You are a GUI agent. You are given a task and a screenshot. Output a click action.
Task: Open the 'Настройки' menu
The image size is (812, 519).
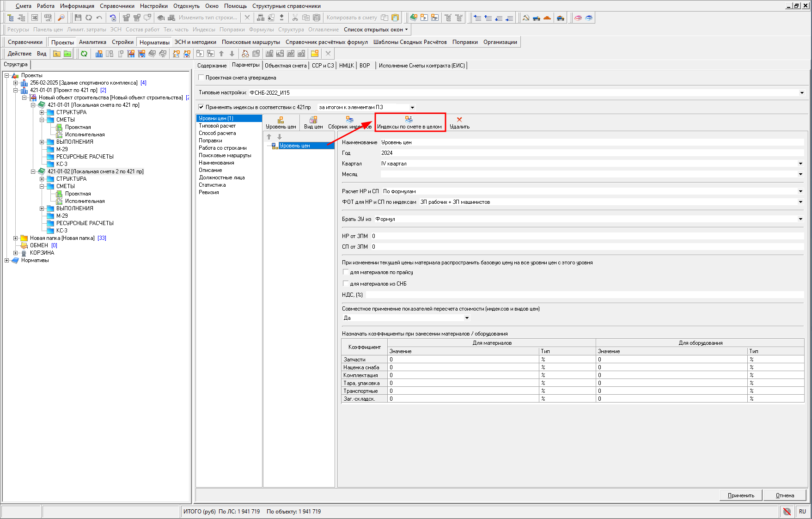[153, 6]
